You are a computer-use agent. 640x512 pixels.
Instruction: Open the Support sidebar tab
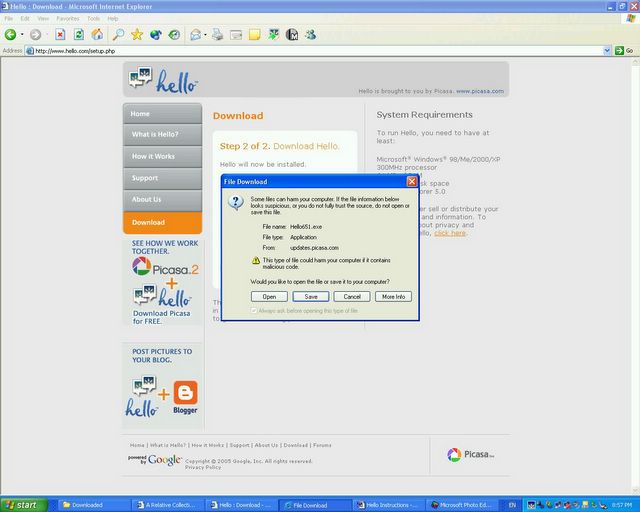[162, 178]
